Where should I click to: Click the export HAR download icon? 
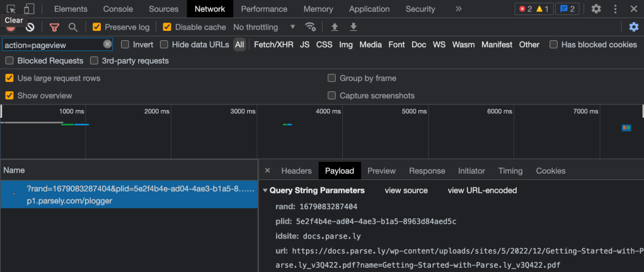tap(354, 27)
